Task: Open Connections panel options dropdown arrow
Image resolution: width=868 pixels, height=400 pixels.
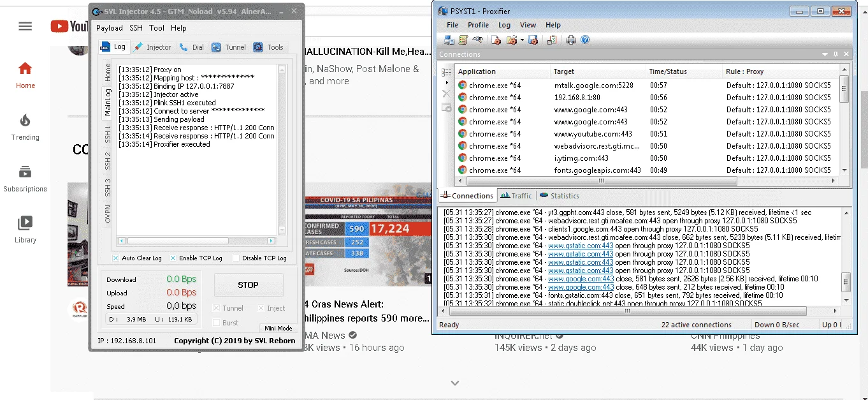Action: 825,55
